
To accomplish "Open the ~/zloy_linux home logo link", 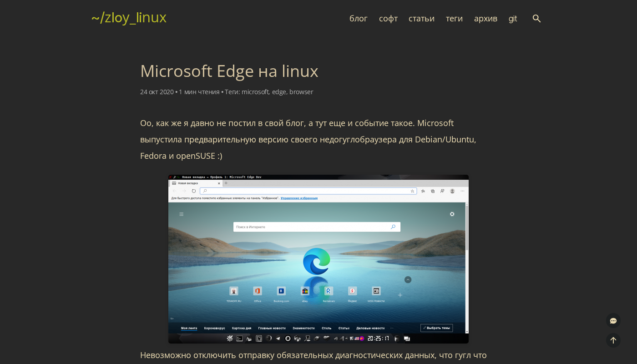I will [129, 17].
